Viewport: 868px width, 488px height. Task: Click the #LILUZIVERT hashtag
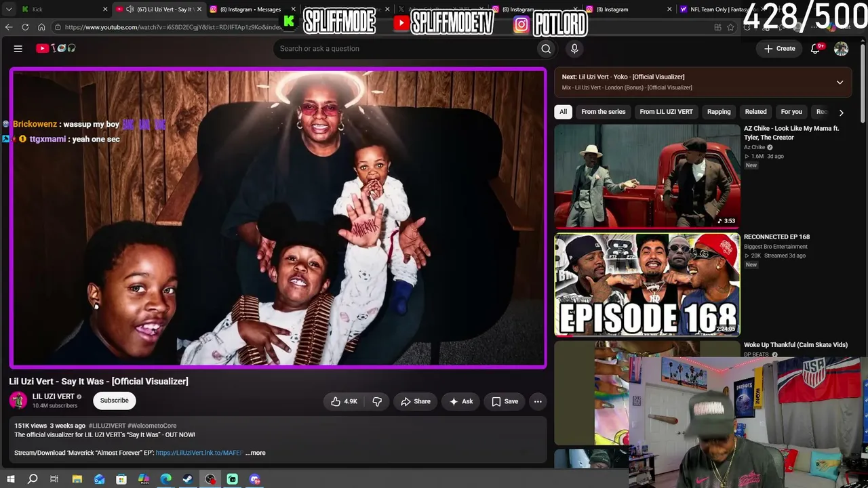[106, 426]
